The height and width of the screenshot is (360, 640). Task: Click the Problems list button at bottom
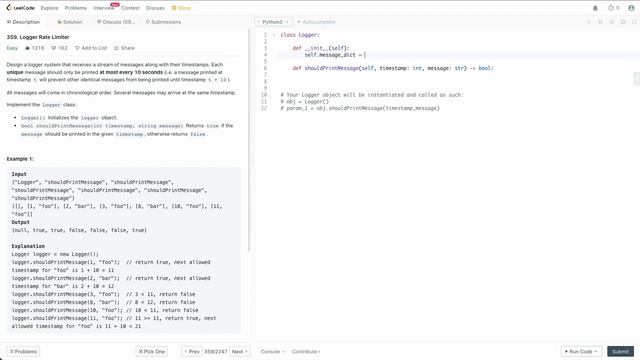pos(23,351)
